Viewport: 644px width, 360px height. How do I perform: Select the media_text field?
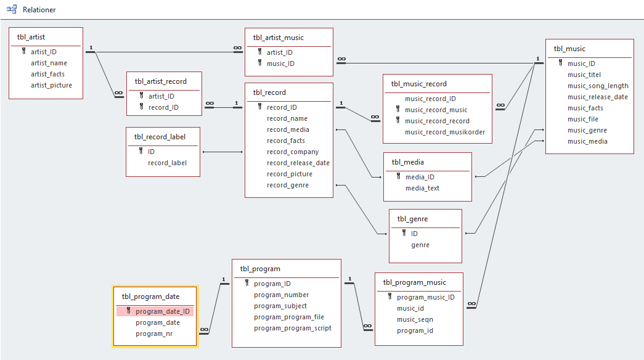(422, 188)
